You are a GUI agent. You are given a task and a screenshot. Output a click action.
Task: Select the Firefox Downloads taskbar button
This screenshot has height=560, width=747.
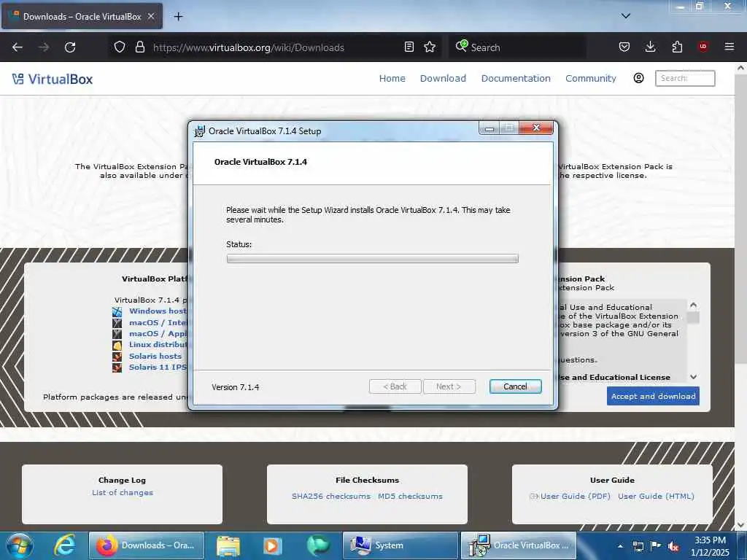146,545
